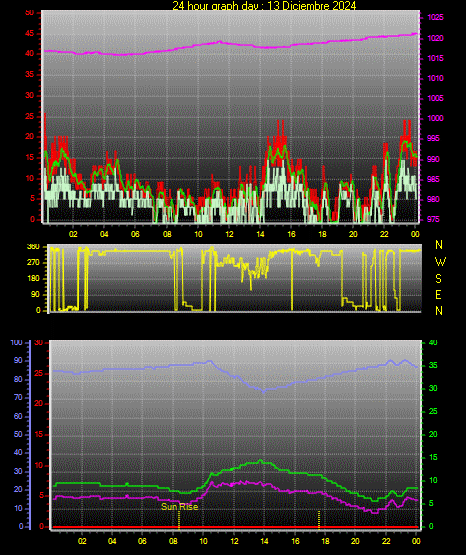Image resolution: width=466 pixels, height=555 pixels.
Task: Click the Sun Rise marker label
Action: tap(179, 507)
